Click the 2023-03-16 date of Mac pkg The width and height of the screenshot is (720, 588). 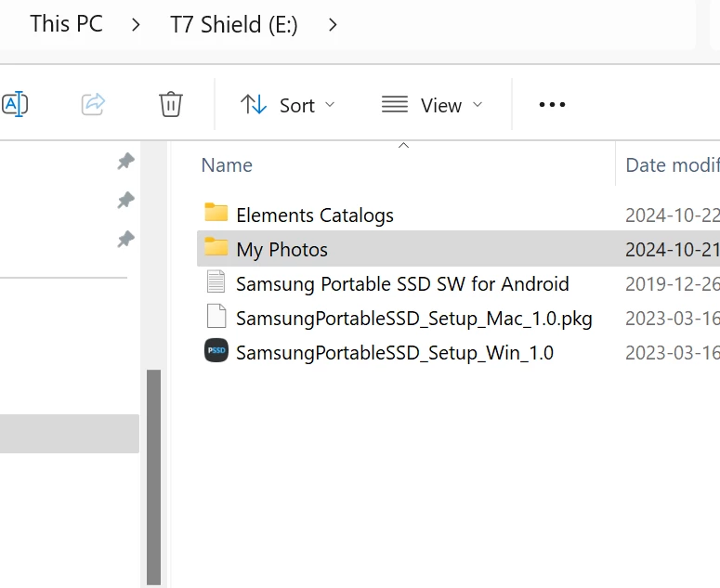pyautogui.click(x=673, y=319)
